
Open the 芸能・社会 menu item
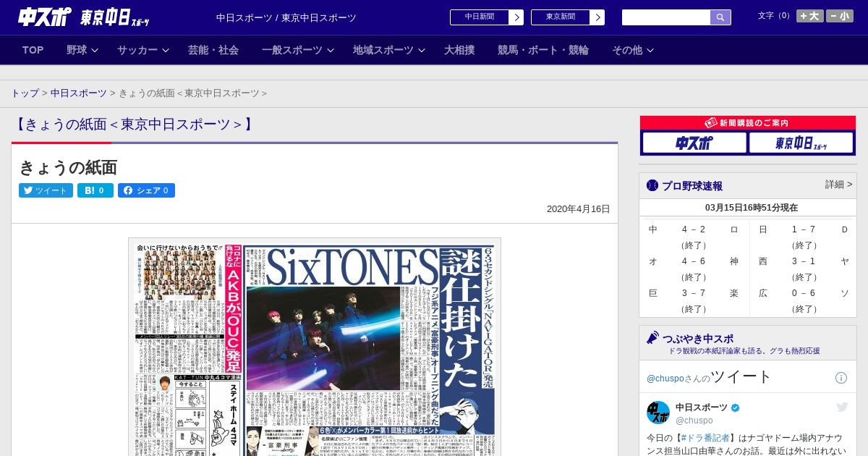coord(213,50)
